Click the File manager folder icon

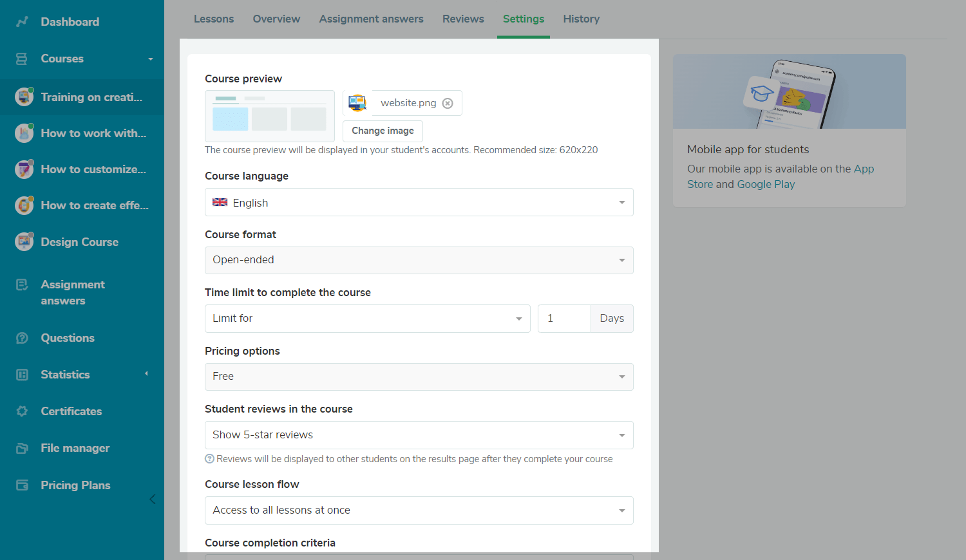pos(22,448)
